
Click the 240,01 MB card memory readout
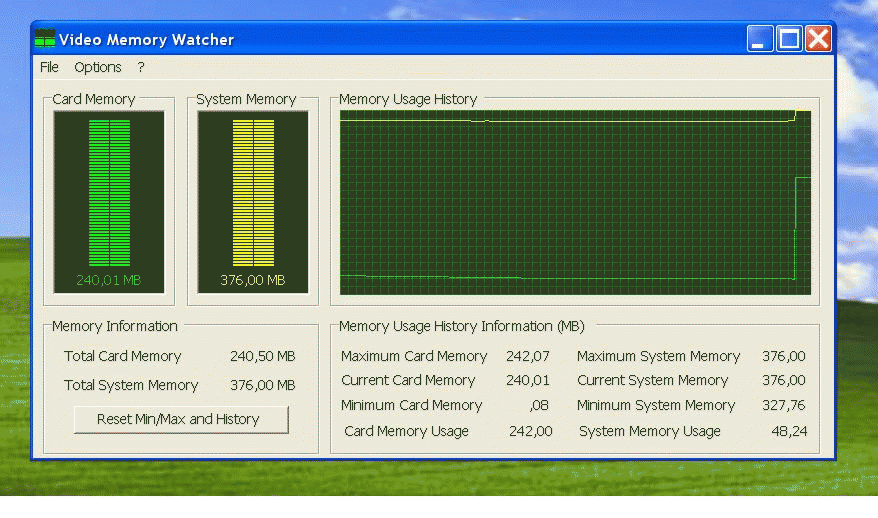pyautogui.click(x=109, y=280)
